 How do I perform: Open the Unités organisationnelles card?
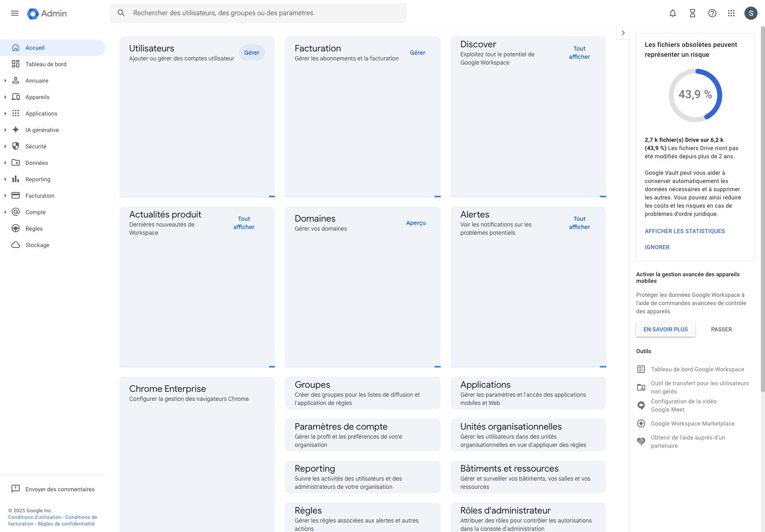tap(528, 435)
